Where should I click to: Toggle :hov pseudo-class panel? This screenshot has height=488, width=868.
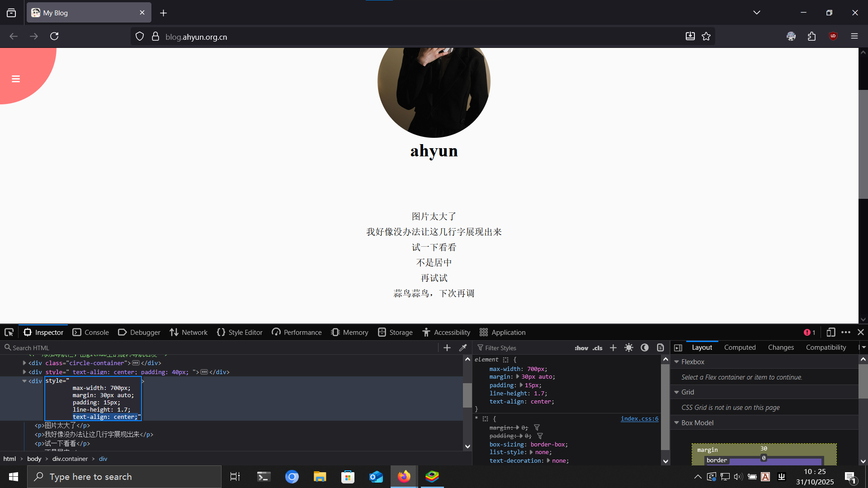[581, 348]
